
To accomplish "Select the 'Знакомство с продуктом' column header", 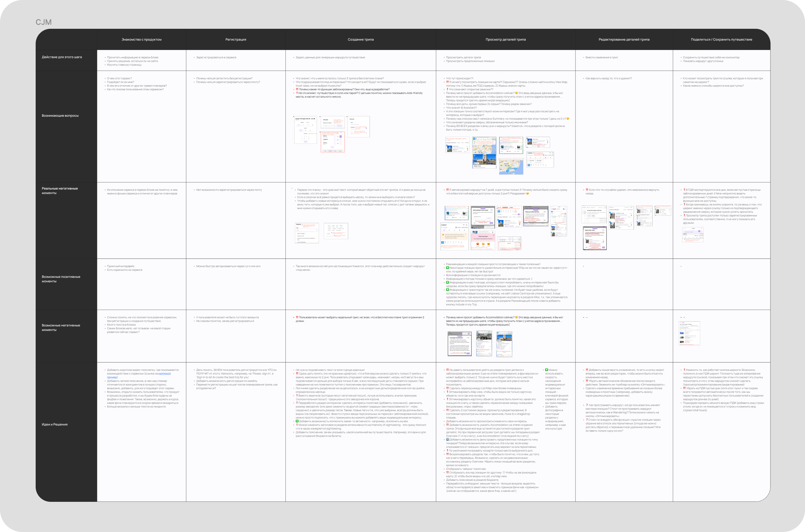I will (x=142, y=40).
